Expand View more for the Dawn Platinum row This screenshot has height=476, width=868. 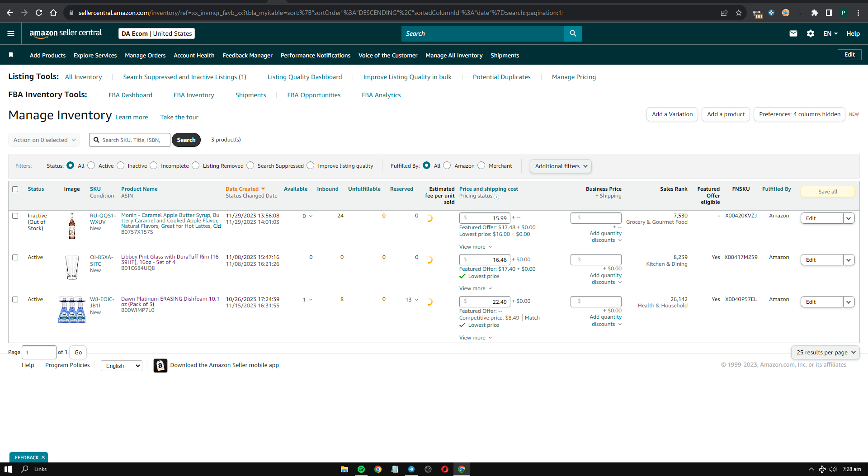[476, 338]
